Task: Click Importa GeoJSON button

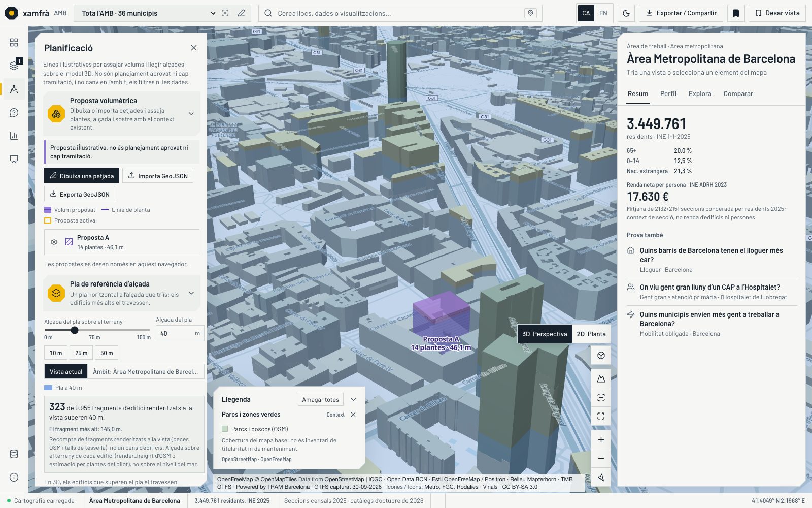Action: click(158, 176)
